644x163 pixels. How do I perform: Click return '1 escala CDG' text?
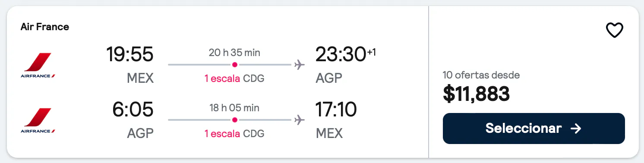(234, 134)
